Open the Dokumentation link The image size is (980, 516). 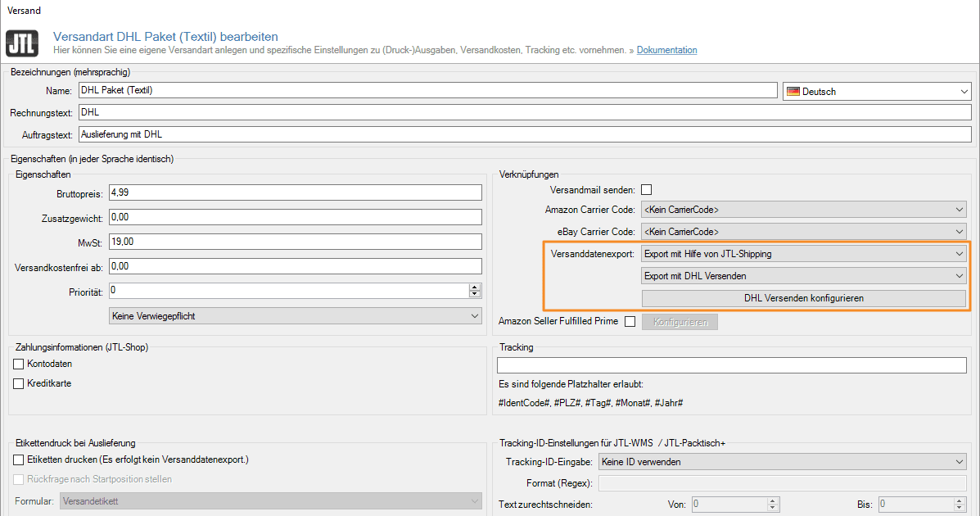[666, 50]
